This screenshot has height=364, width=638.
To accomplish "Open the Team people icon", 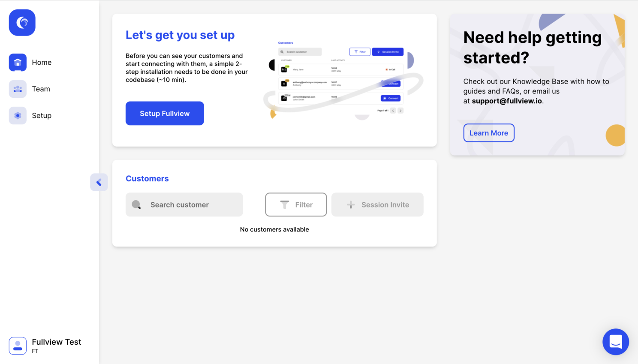I will click(x=18, y=89).
